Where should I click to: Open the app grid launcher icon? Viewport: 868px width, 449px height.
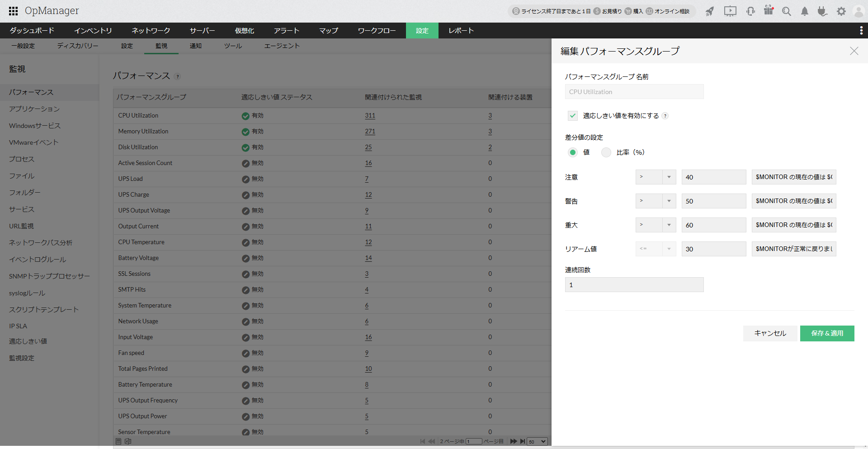coord(14,11)
